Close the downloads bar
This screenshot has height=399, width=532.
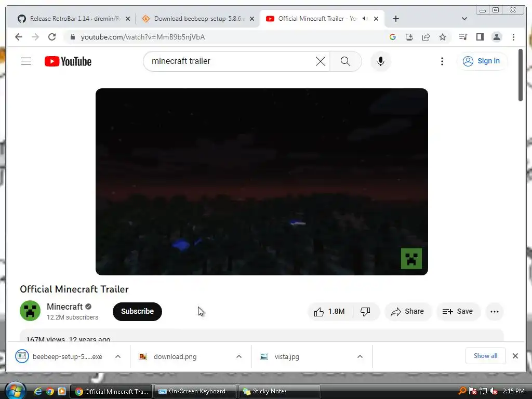tap(515, 356)
